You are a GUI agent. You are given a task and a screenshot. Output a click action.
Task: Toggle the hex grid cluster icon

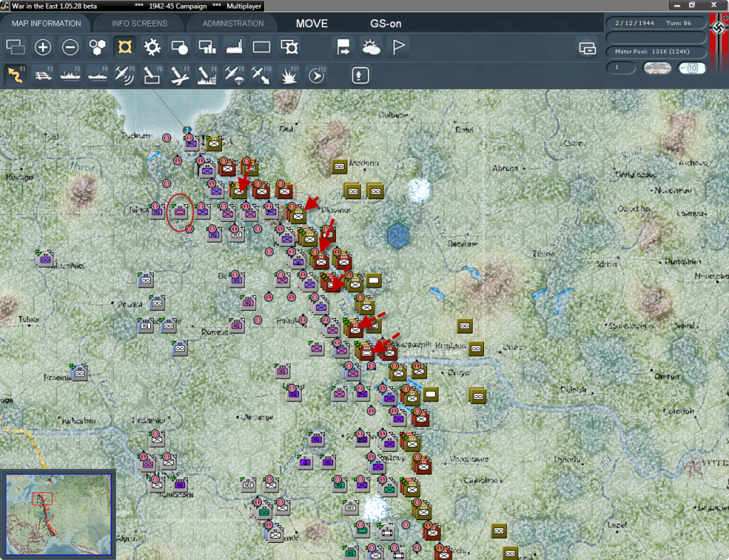98,47
